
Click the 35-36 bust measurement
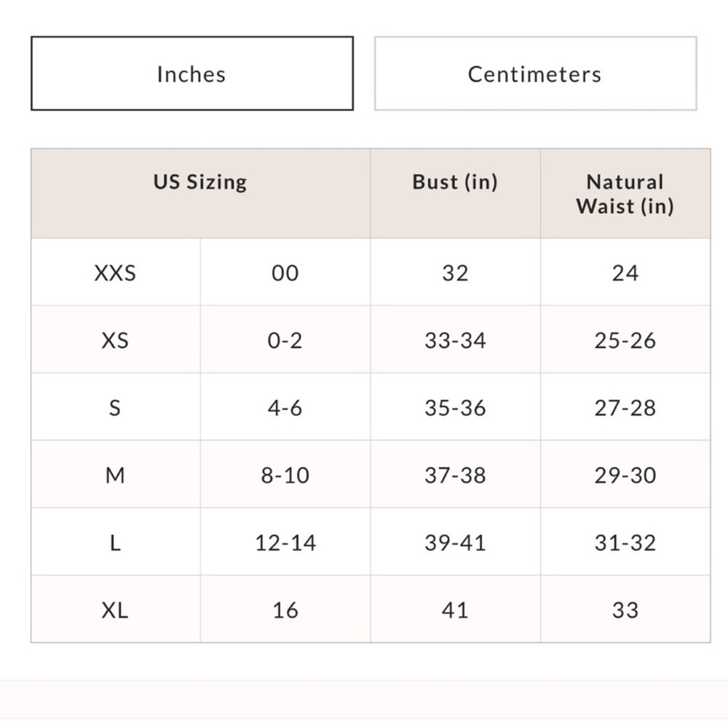click(456, 407)
